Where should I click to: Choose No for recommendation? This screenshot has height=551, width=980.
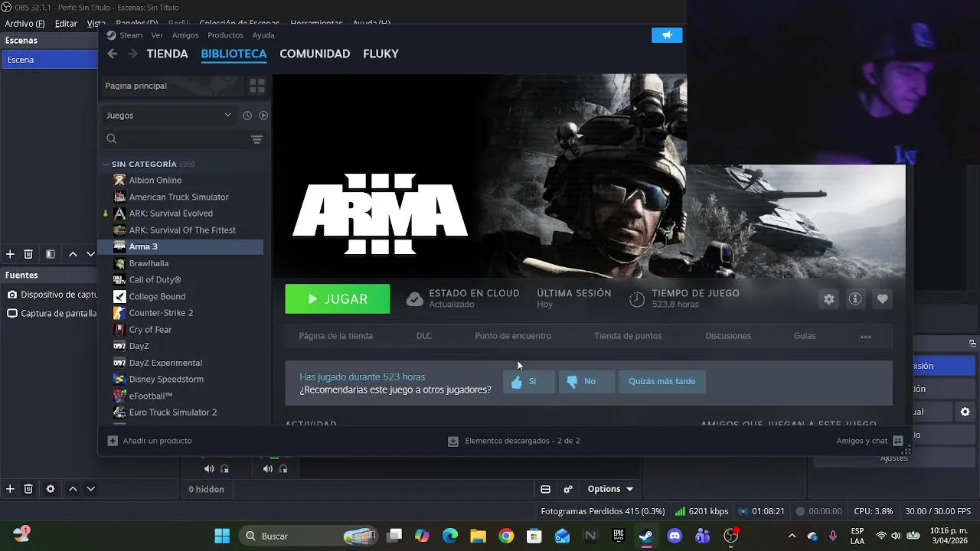[586, 381]
